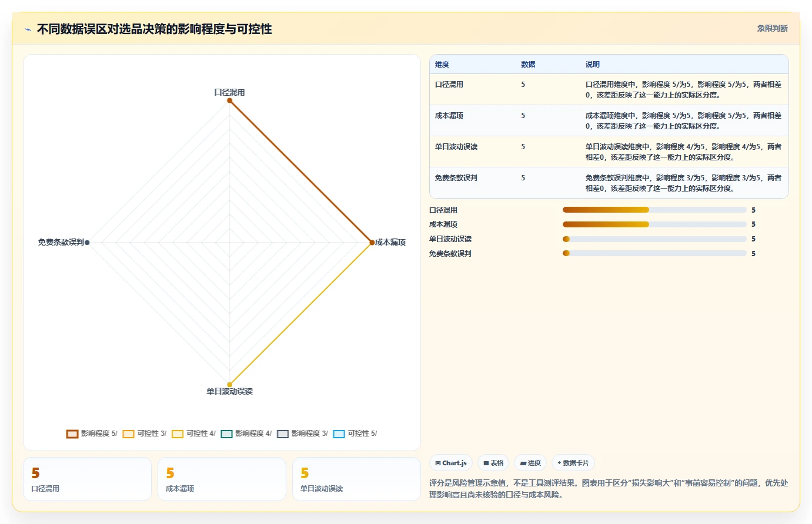Click the 说明 column header
The height and width of the screenshot is (524, 812).
pyautogui.click(x=593, y=65)
